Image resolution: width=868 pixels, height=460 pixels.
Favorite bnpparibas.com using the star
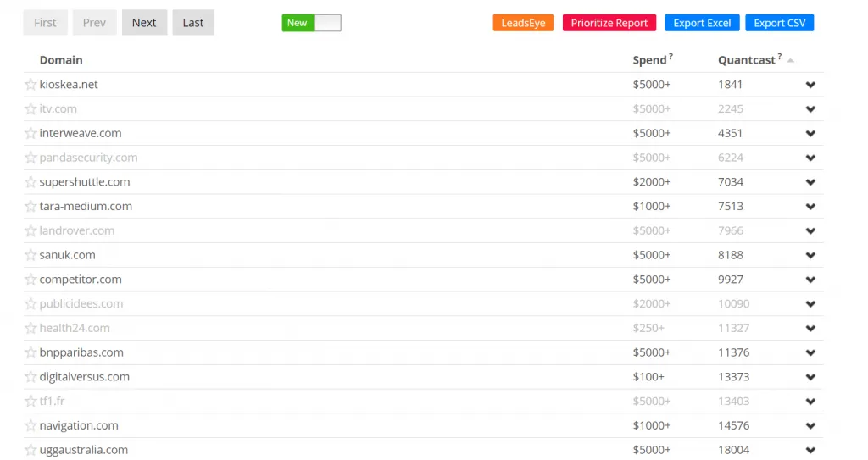click(x=31, y=352)
